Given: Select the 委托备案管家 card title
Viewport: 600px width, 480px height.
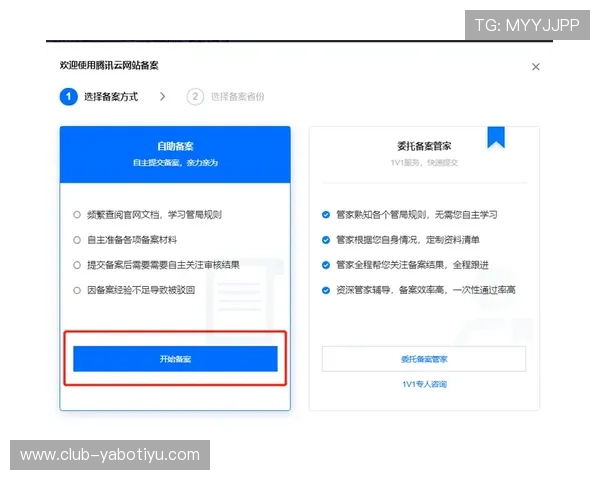Looking at the screenshot, I should pos(424,146).
